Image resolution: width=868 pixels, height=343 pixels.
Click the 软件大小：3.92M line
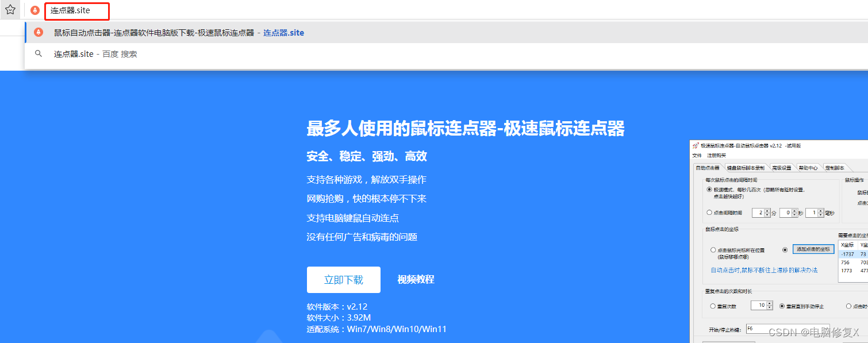pos(339,318)
